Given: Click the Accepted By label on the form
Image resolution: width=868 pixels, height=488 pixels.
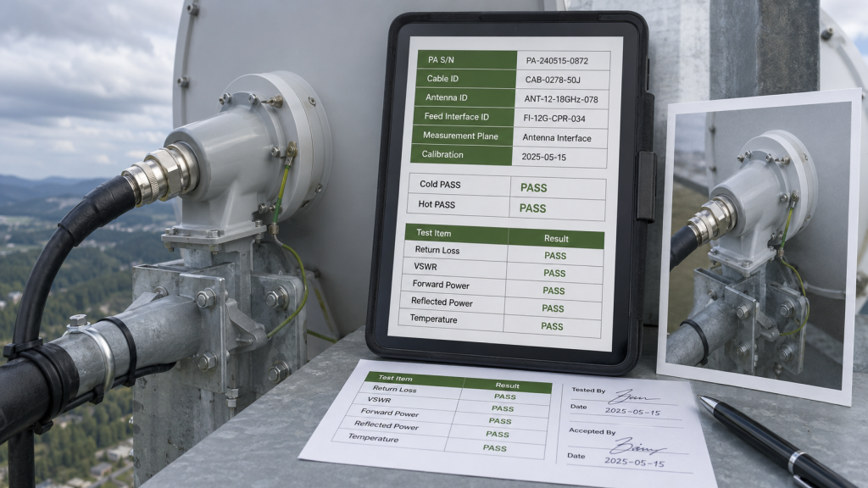Looking at the screenshot, I should (x=592, y=431).
